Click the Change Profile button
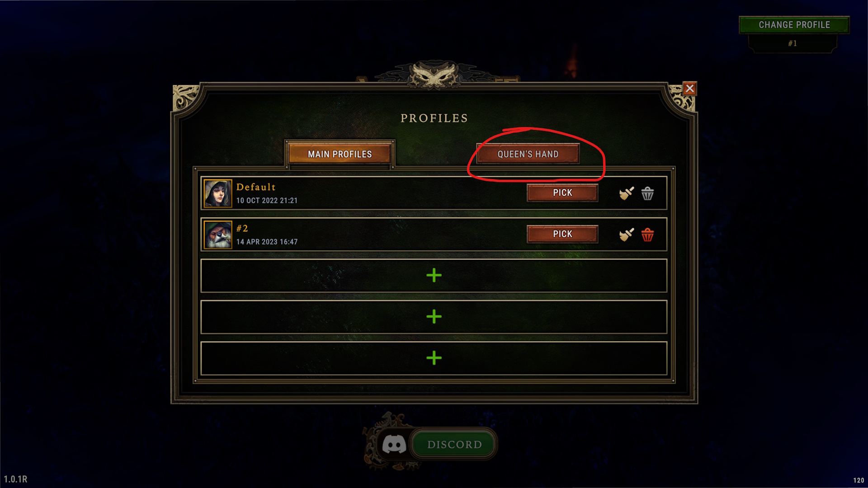Image resolution: width=868 pixels, height=488 pixels. pyautogui.click(x=794, y=25)
